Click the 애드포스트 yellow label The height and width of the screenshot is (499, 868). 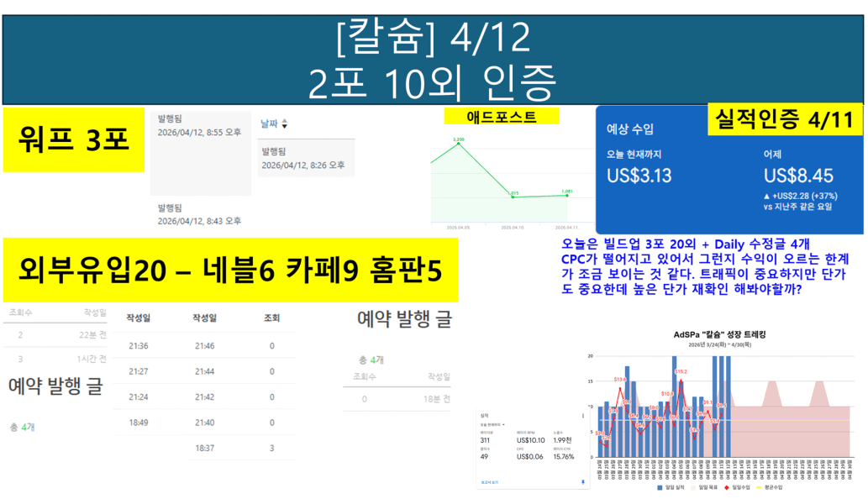point(501,116)
